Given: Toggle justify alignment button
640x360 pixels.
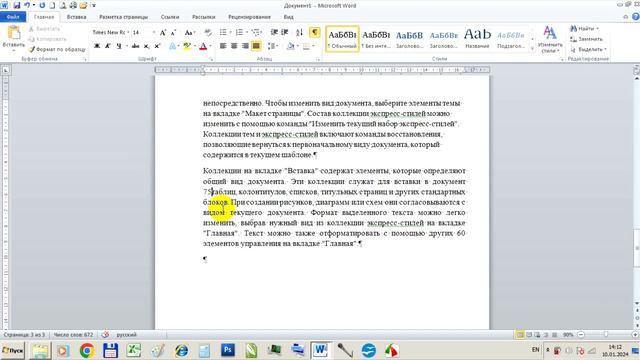Looking at the screenshot, I should pyautogui.click(x=256, y=46).
